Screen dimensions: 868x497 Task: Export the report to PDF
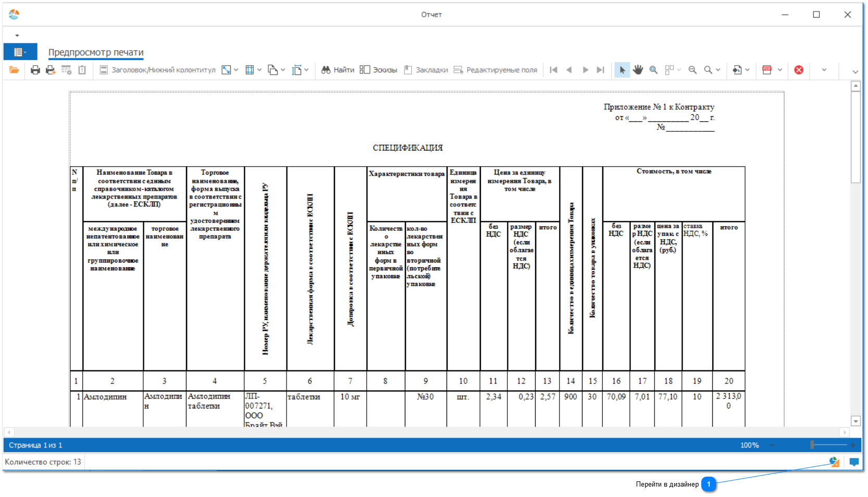click(767, 70)
